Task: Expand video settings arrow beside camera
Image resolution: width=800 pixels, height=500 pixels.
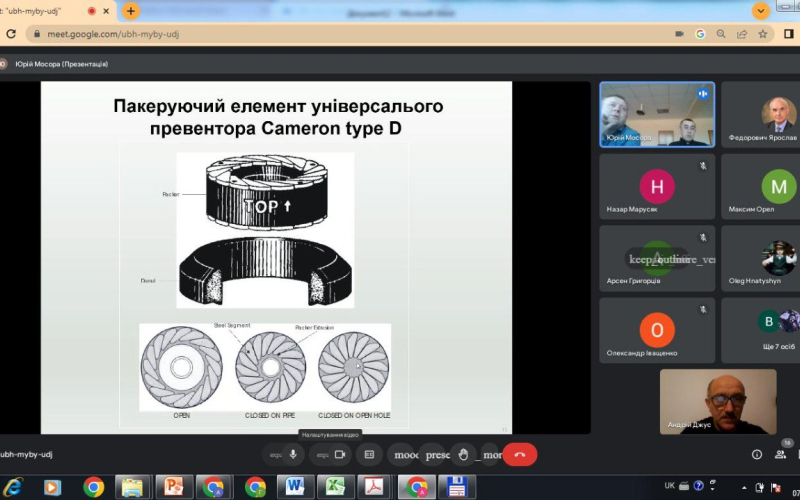Action: pos(322,455)
